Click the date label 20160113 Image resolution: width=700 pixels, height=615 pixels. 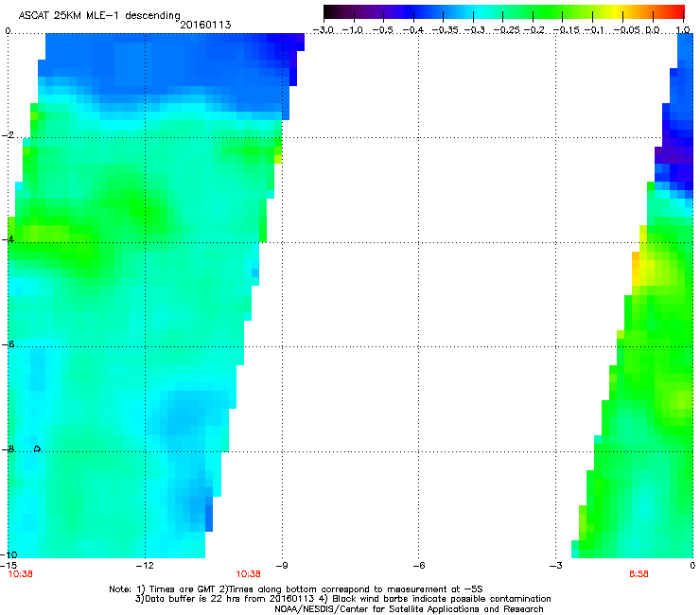tap(205, 25)
